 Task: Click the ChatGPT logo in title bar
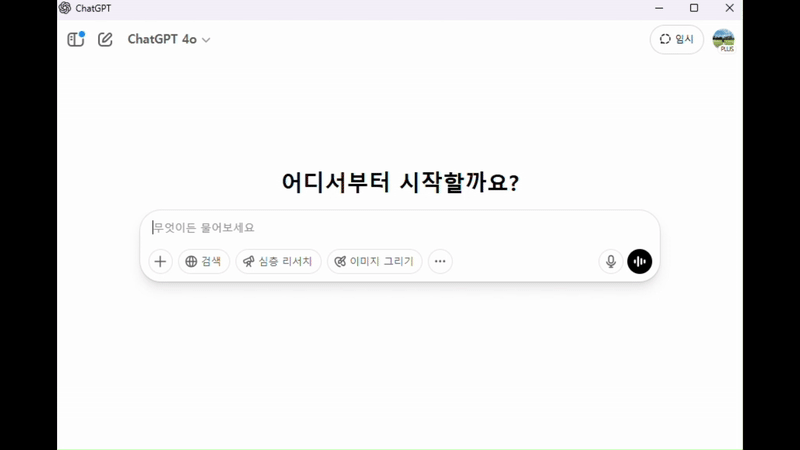(x=65, y=8)
